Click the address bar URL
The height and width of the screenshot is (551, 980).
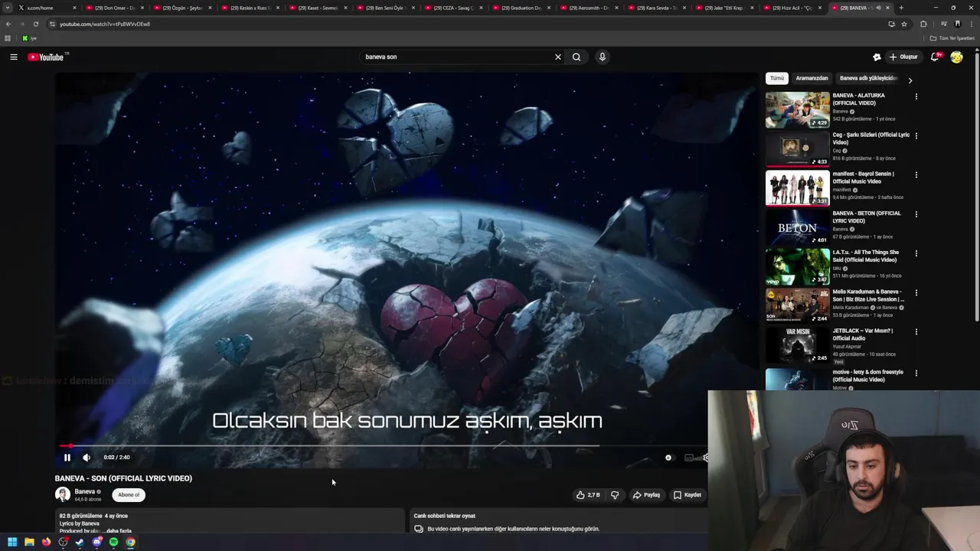[105, 24]
